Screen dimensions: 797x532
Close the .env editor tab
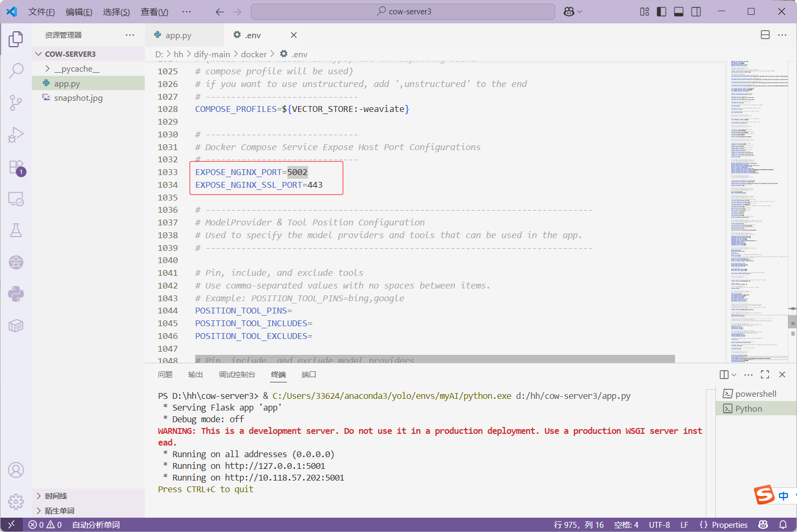[294, 35]
